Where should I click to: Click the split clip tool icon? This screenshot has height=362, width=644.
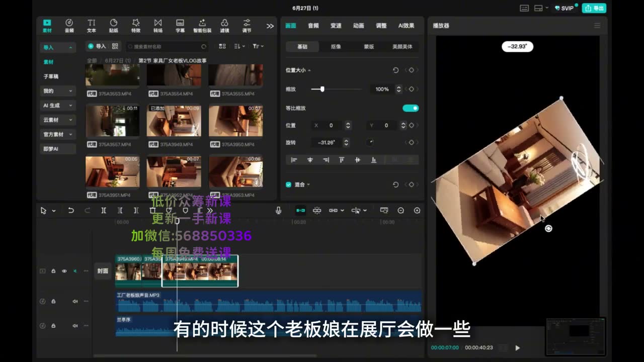coord(104,211)
